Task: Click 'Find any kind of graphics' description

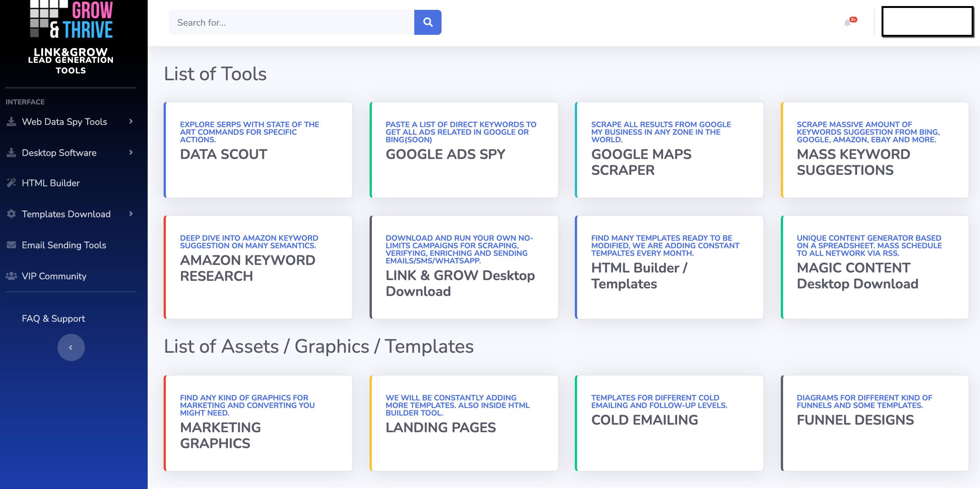Action: coord(247,405)
